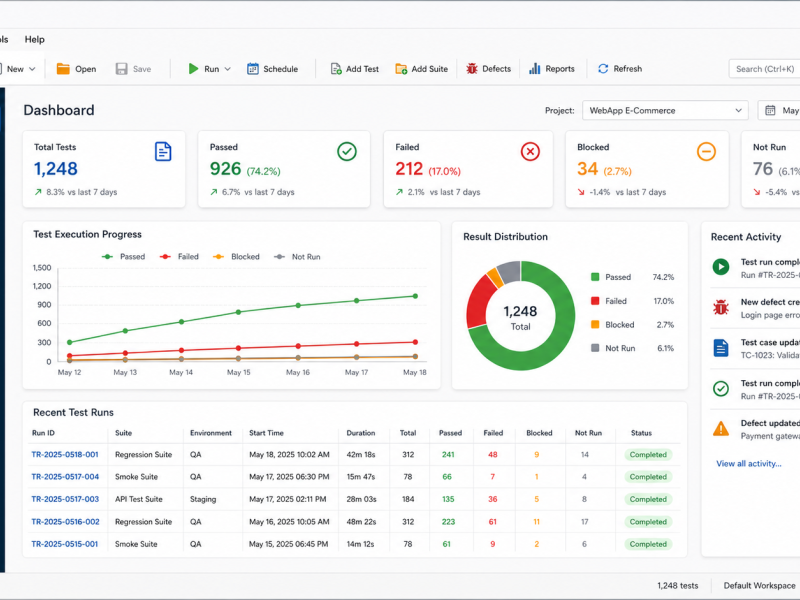Click the 42m 18s duration cell
This screenshot has width=800, height=600.
coord(361,455)
